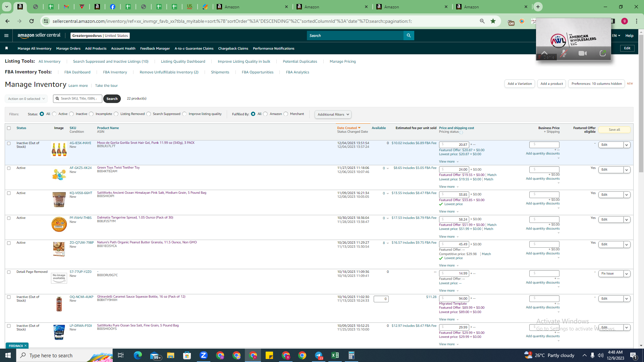Expand View more for Ghirardelli Caramel Sauce
Screen dimensions: 644x362
[449, 319]
